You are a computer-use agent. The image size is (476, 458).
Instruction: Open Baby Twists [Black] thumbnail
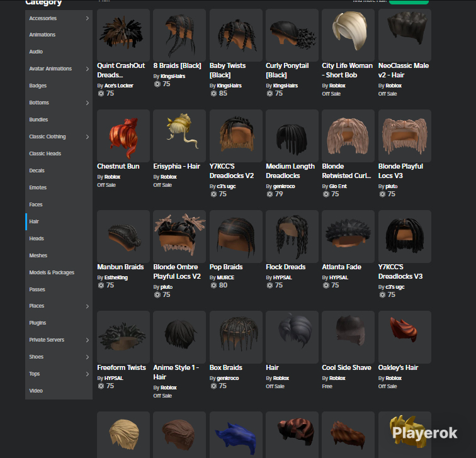(x=236, y=35)
